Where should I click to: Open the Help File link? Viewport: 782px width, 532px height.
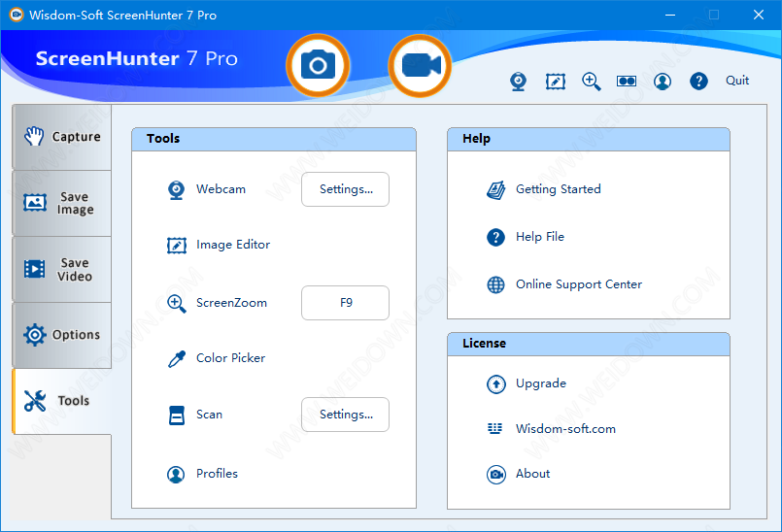(539, 236)
